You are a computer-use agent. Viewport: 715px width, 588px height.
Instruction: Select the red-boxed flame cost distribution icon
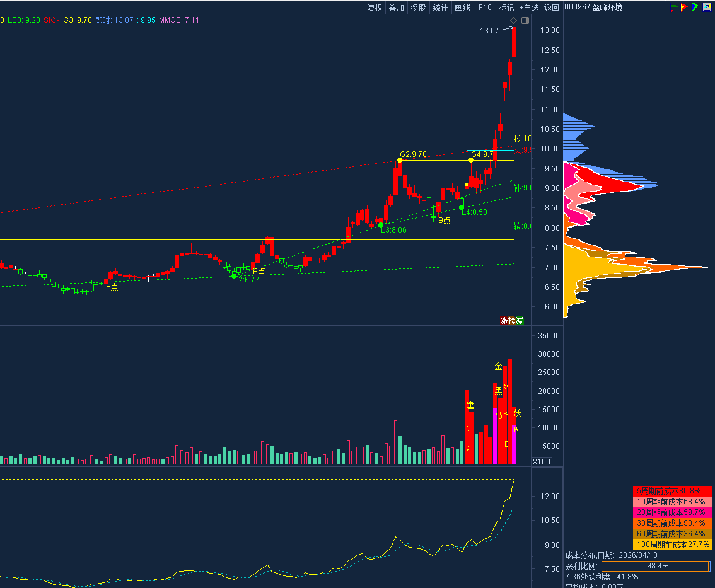tap(685, 8)
